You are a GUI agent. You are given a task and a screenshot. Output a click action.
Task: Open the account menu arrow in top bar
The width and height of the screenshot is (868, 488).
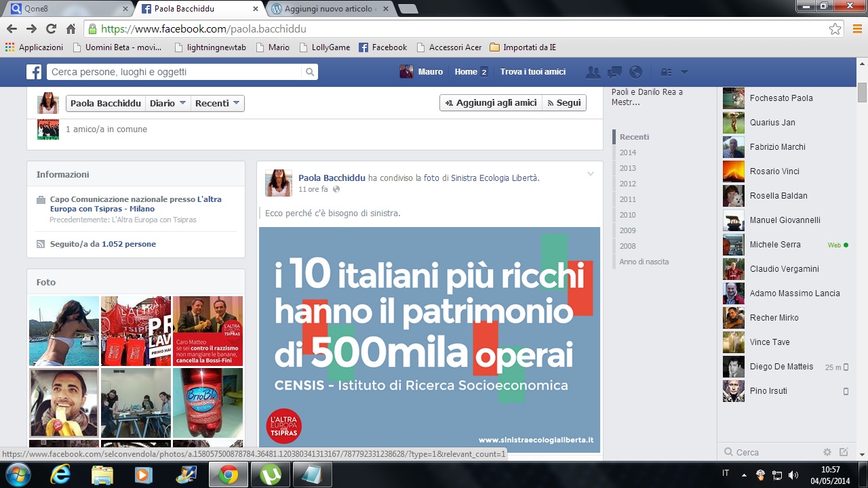click(684, 72)
